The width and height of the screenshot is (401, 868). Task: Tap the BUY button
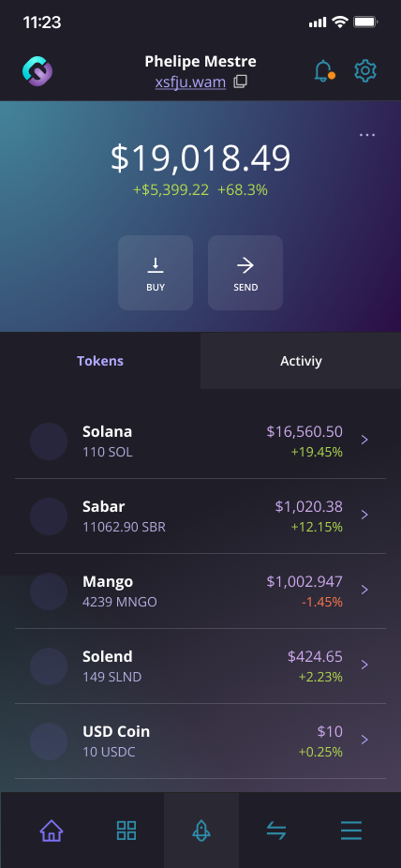(156, 273)
